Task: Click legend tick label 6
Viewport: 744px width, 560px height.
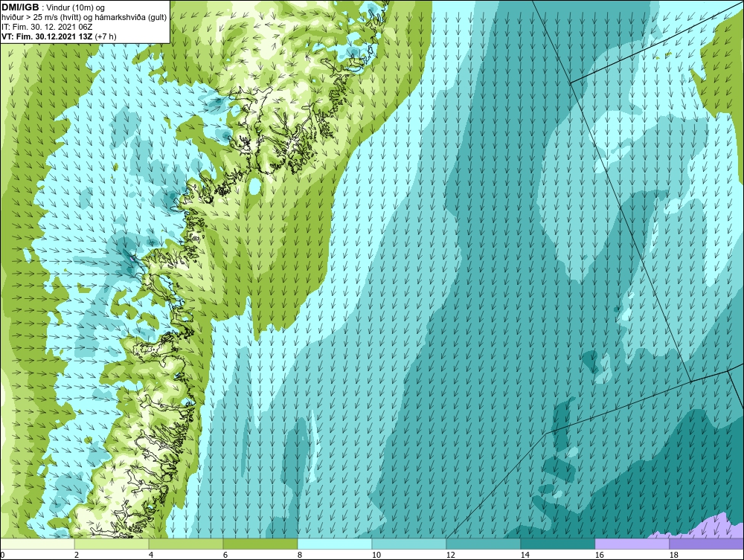Action: pyautogui.click(x=225, y=555)
